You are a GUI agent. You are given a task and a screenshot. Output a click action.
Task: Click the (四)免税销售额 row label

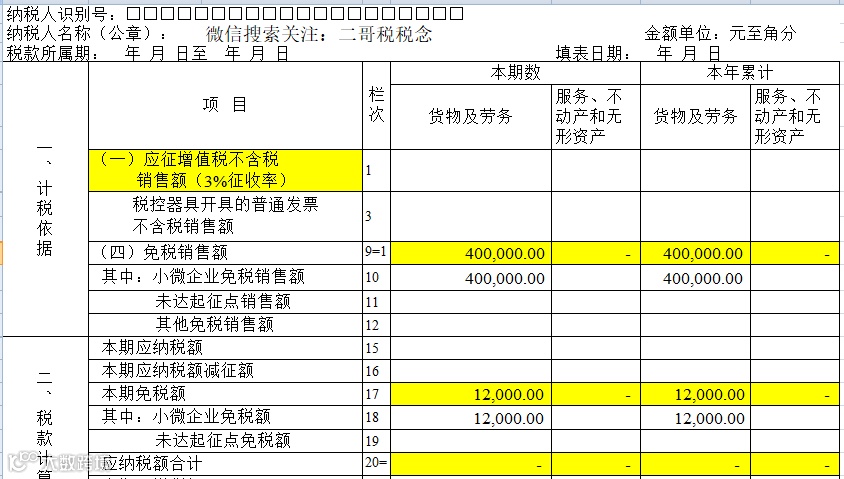coord(226,252)
